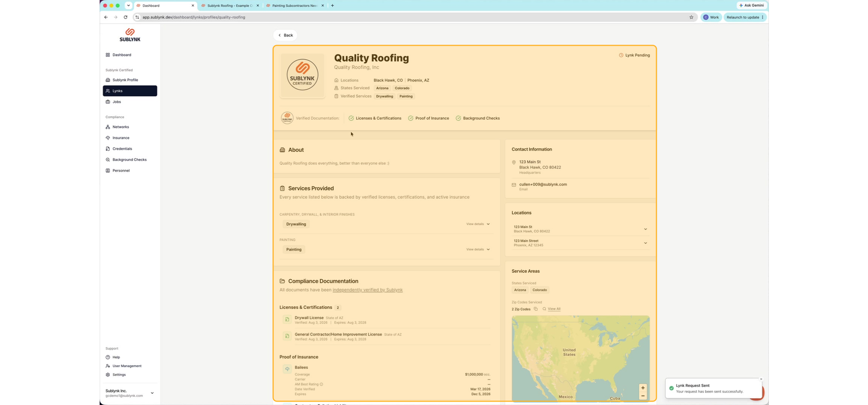This screenshot has width=868, height=405.
Task: Zoom in on the service area map
Action: click(x=642, y=388)
